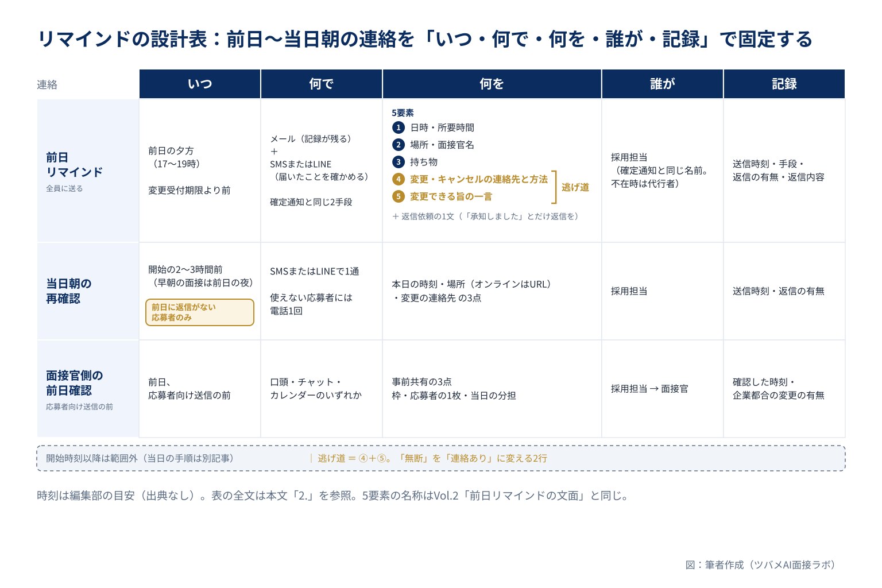Image resolution: width=882 pixels, height=588 pixels.
Task: Click 開始の2〜3時間前 text
Action: click(x=185, y=269)
